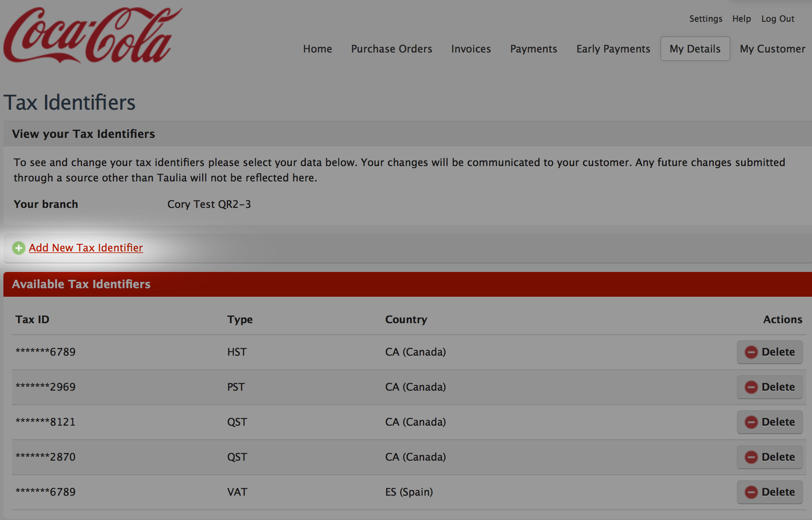Click the green plus icon for adding identifier

point(18,248)
